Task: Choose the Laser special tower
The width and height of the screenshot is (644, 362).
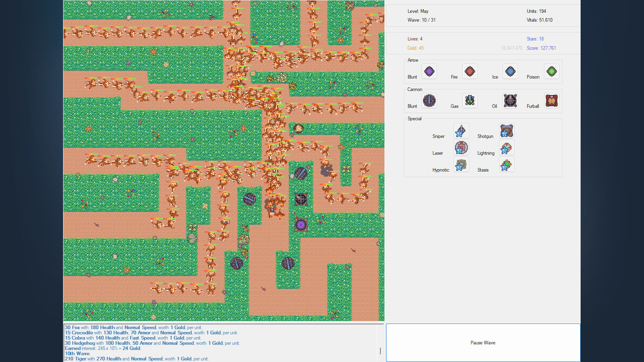Action: tap(461, 147)
